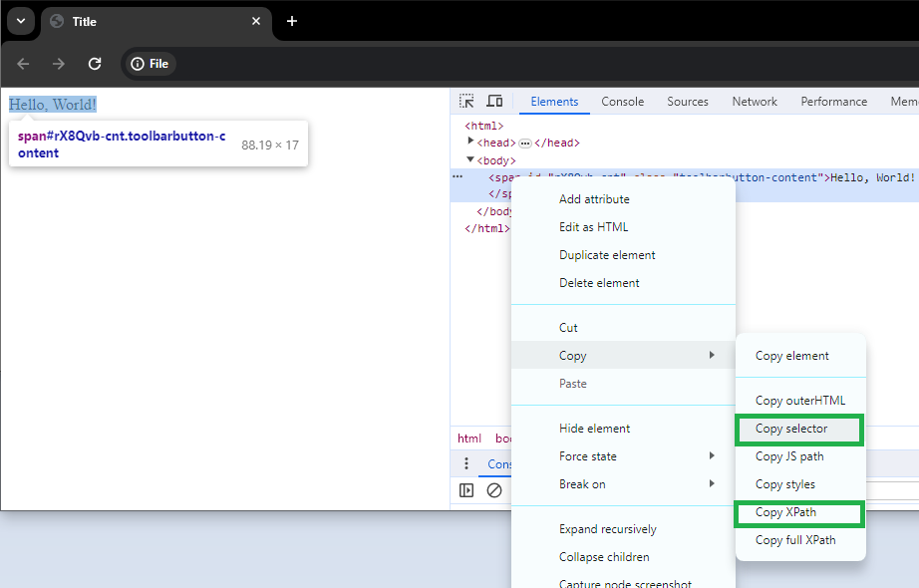The image size is (919, 588).
Task: Toggle the device toolbar icon
Action: pos(494,102)
